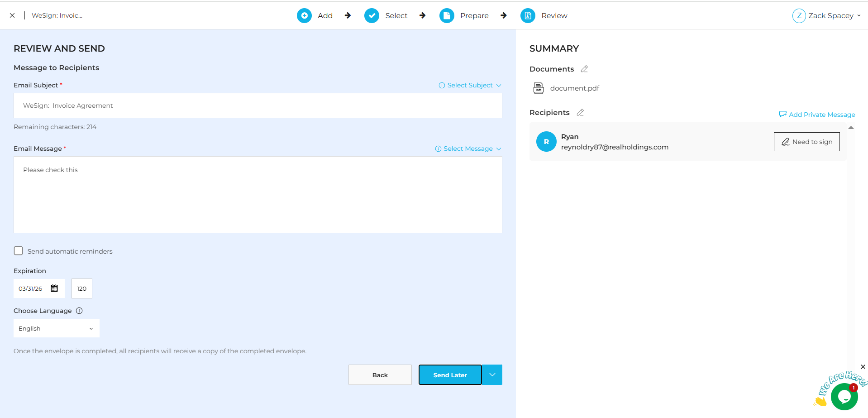Open the Zack Spacey account menu
The height and width of the screenshot is (418, 868).
(826, 15)
